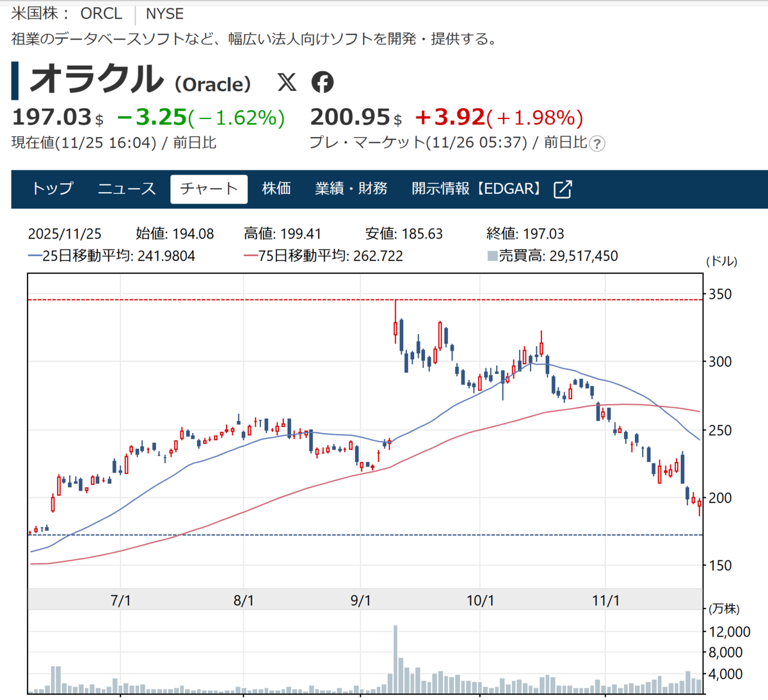Image resolution: width=768 pixels, height=700 pixels.
Task: Click the 売買高 legend value
Action: coord(553,256)
